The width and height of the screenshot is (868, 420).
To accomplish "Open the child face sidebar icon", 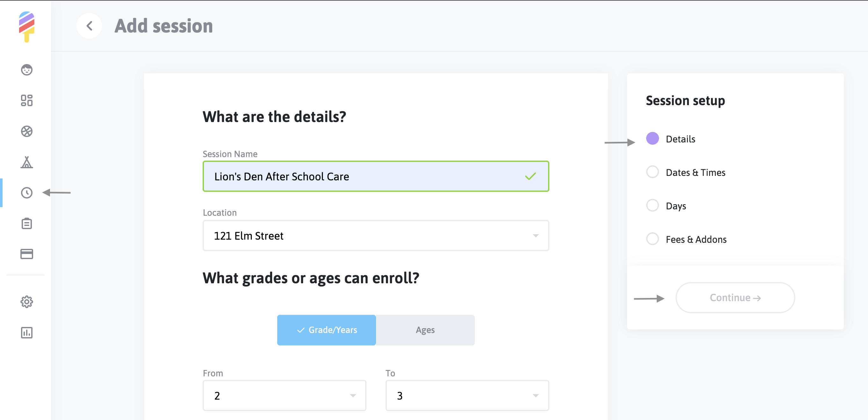I will [27, 70].
